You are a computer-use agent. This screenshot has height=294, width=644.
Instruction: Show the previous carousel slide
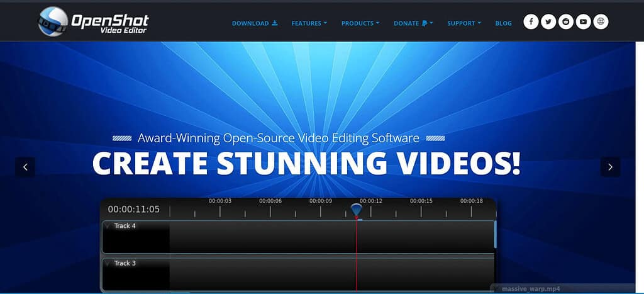[25, 167]
